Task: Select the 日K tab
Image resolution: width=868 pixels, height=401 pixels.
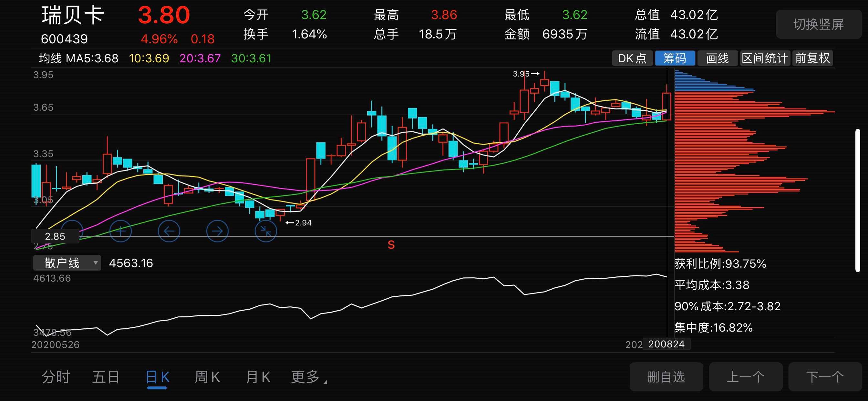Action: coord(157,377)
